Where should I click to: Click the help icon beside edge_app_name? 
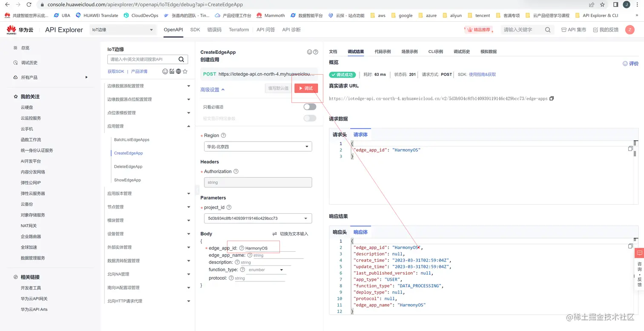tap(250, 255)
